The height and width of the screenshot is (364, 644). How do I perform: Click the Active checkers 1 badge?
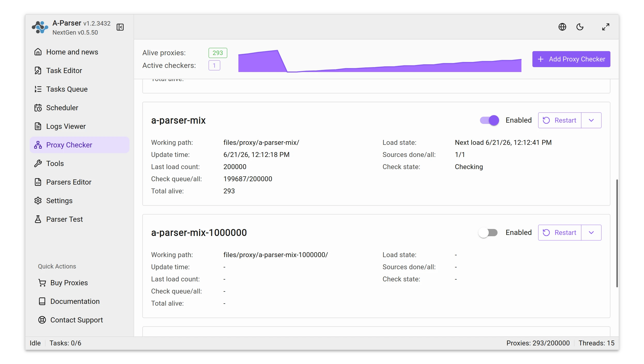click(x=214, y=65)
